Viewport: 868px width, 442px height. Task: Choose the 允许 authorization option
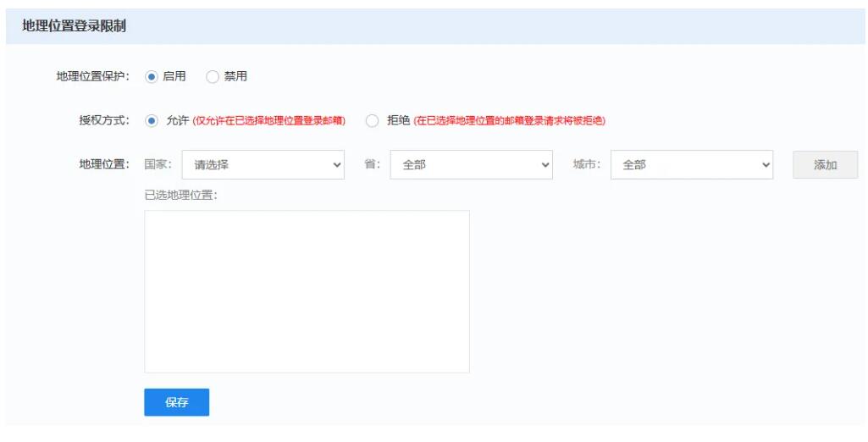point(152,120)
